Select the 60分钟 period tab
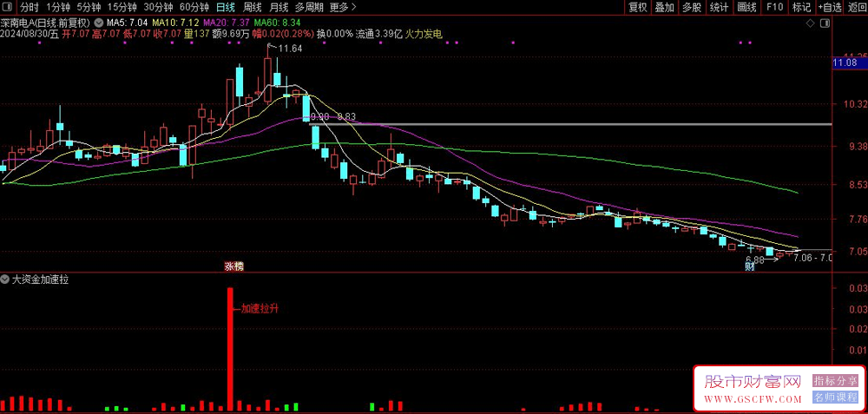Screen dimensions: 868x414 [194, 7]
